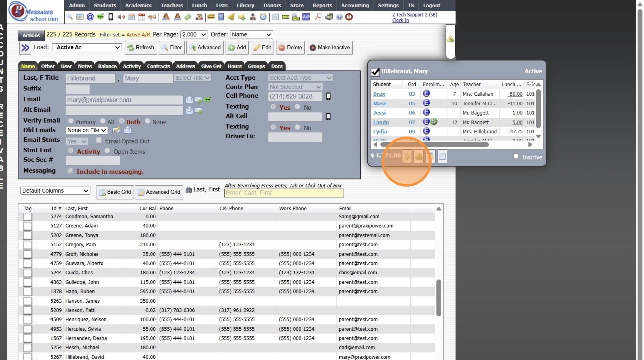Click the red circular alert toolbar icon
Screen dimensions: 644x360
349,17
